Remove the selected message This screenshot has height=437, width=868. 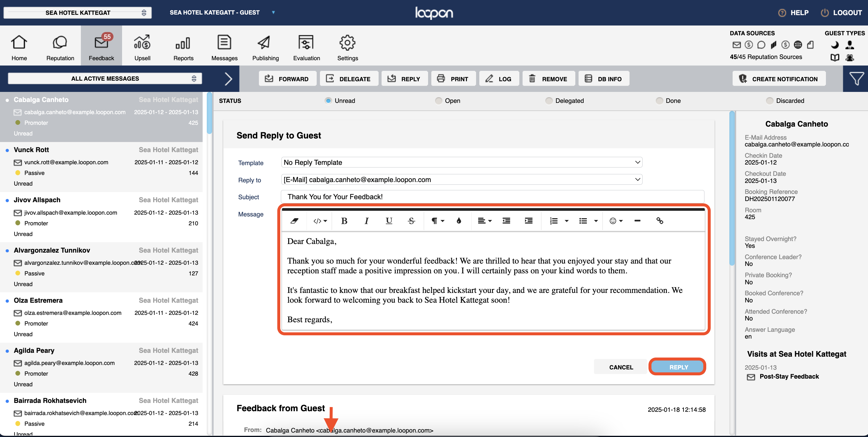[x=548, y=79]
